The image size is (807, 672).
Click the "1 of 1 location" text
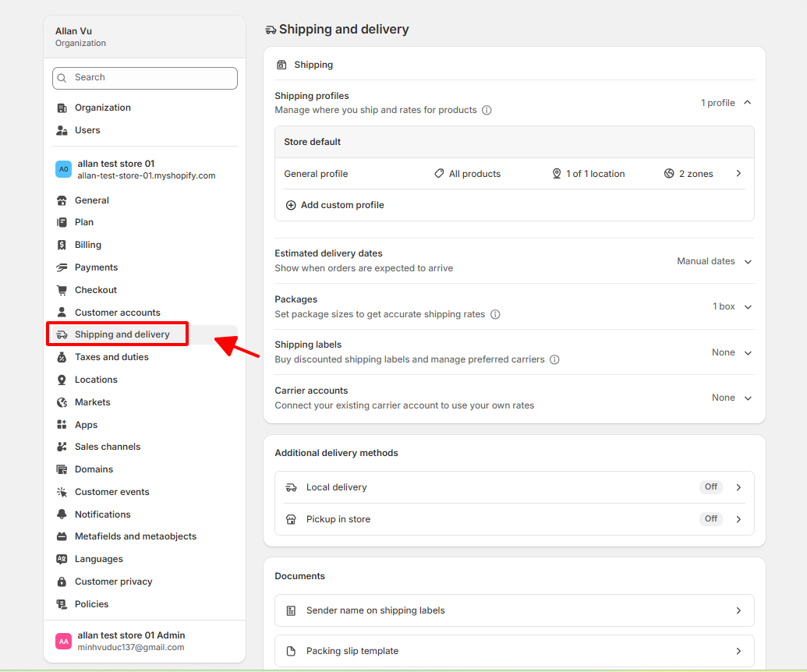pyautogui.click(x=596, y=174)
